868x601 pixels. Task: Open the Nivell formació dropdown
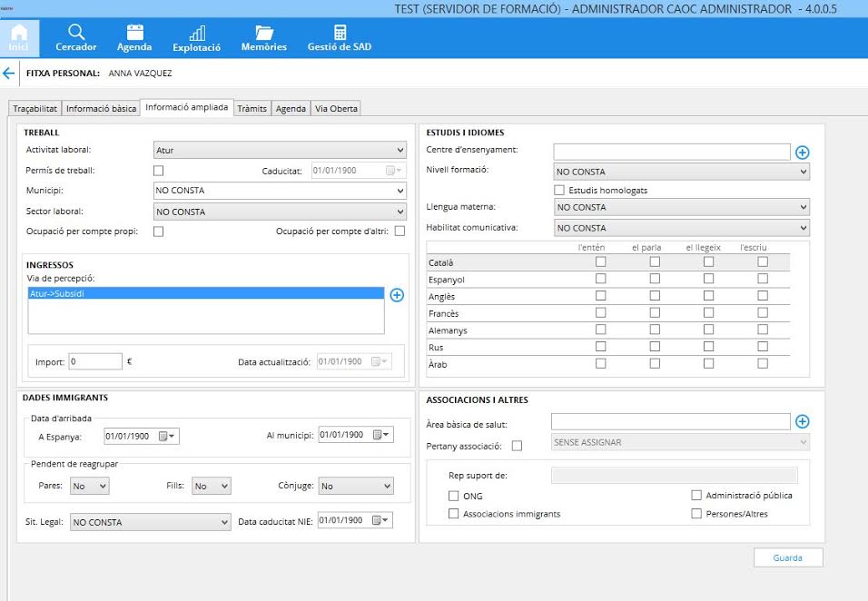681,172
